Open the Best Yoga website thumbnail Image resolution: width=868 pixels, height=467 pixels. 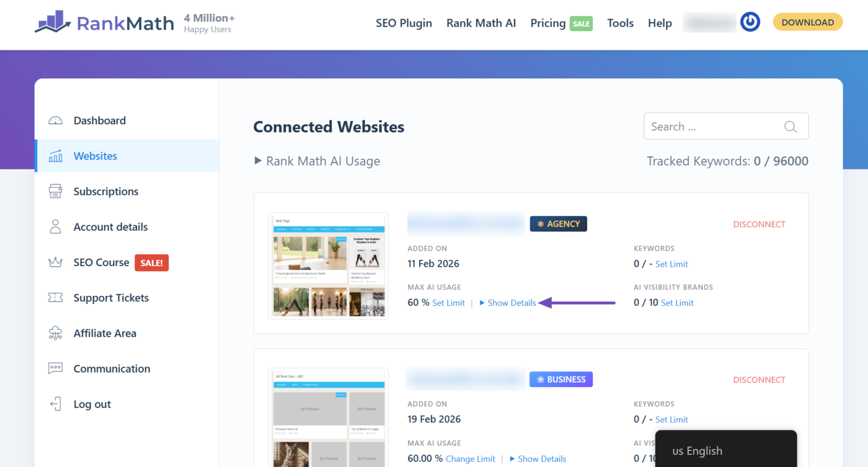[x=329, y=265]
